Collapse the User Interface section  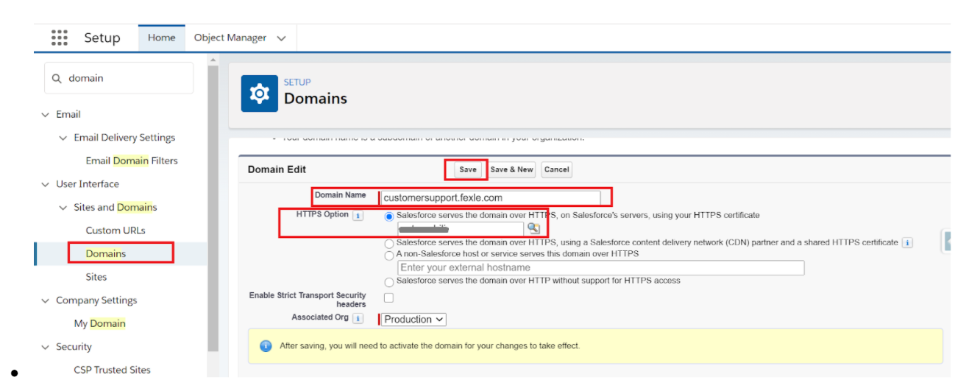46,184
